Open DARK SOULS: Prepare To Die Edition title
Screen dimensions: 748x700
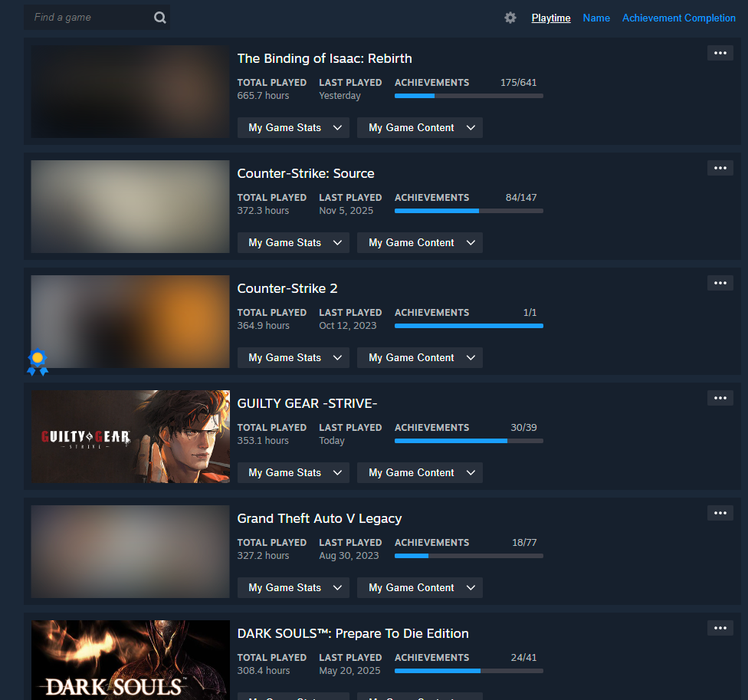click(353, 633)
